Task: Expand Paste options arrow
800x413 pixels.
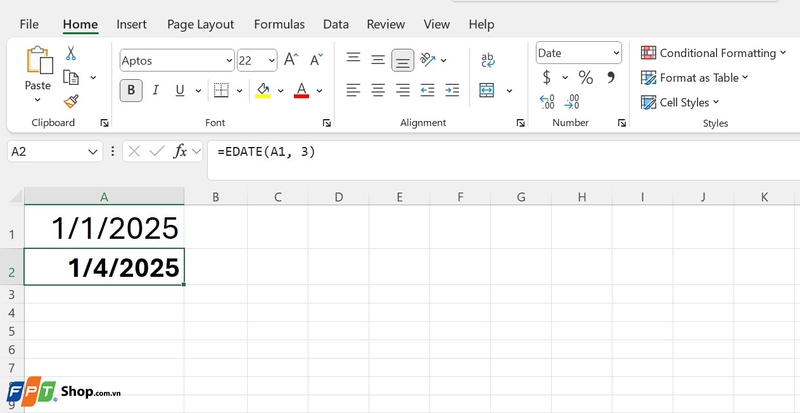Action: pyautogui.click(x=37, y=100)
